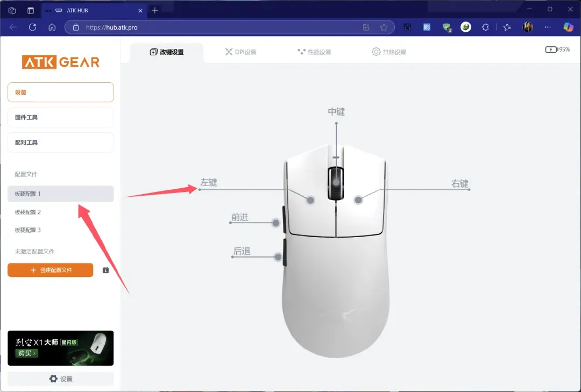The width and height of the screenshot is (581, 392).
Task: Open the 性能设置 tab
Action: point(314,52)
